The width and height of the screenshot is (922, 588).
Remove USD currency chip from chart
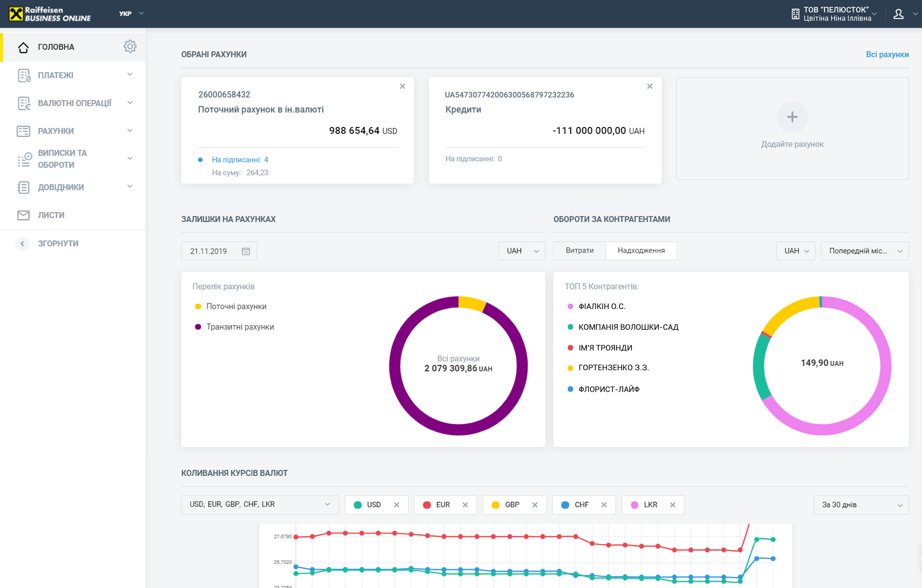point(397,505)
